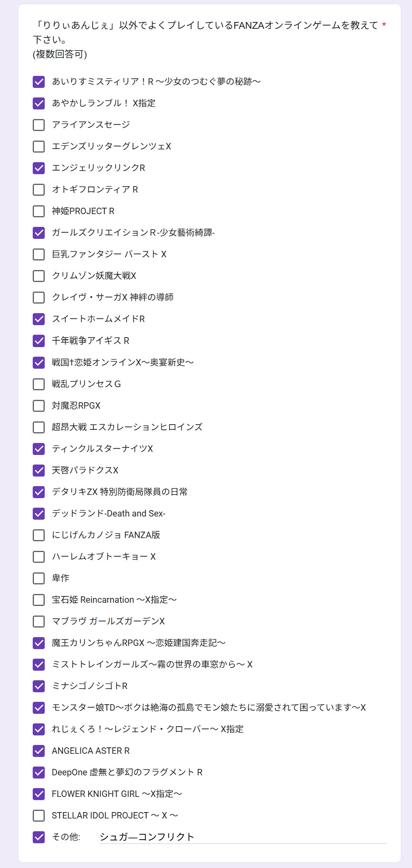Check the 巨乳ファンタジー バースト X box

[39, 254]
